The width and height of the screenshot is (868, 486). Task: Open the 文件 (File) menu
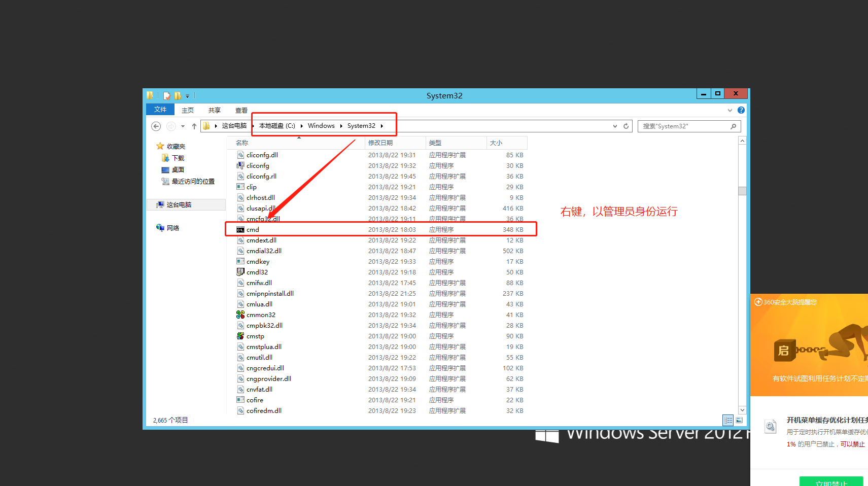(160, 110)
